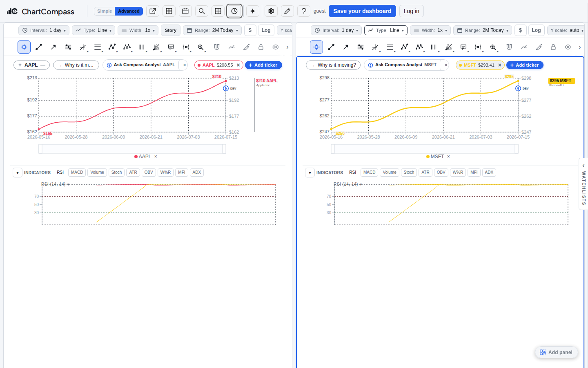Toggle eye visibility in AAPL panel toolbar
This screenshot has height=368, width=588.
pos(276,47)
